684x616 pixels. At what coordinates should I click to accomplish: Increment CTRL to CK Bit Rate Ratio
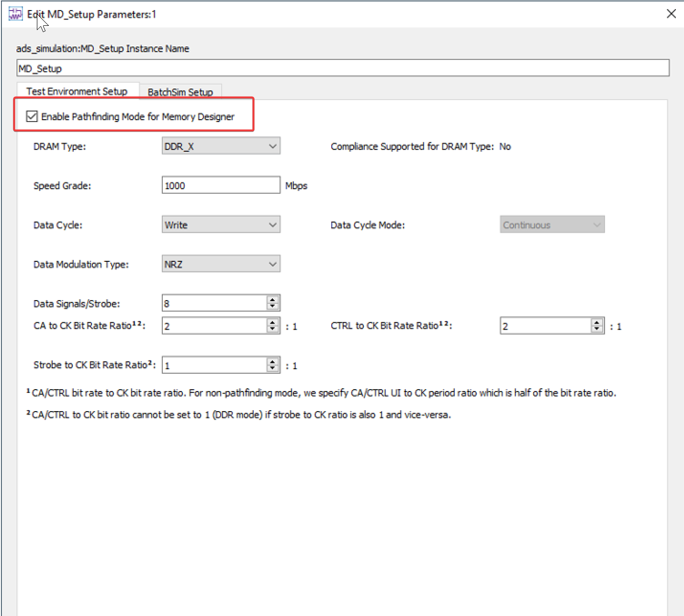(x=596, y=322)
